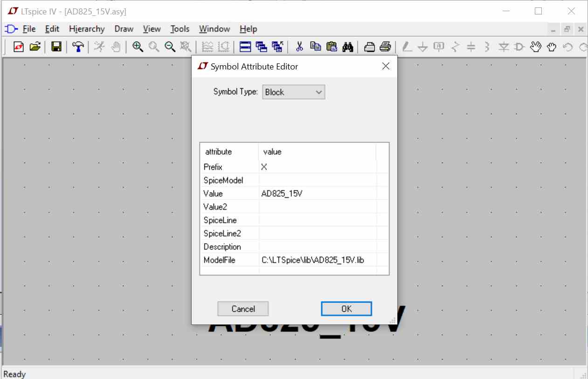Click the Open file folder icon

35,47
